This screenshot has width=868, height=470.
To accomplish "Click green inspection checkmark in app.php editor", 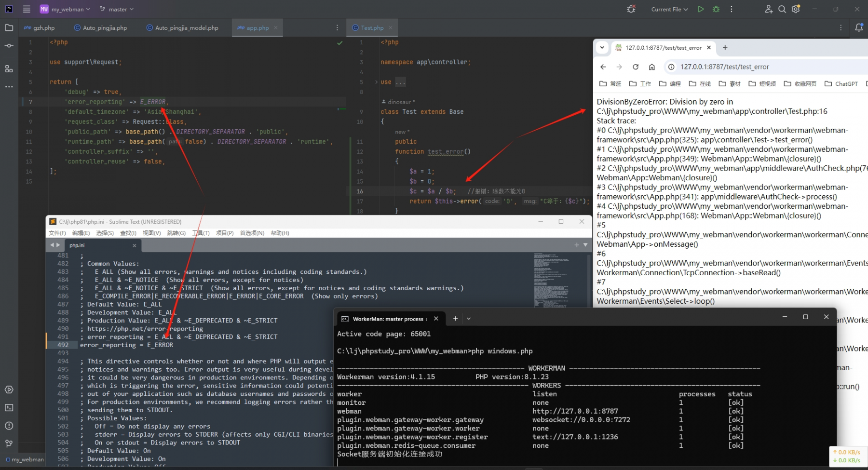I will (340, 43).
